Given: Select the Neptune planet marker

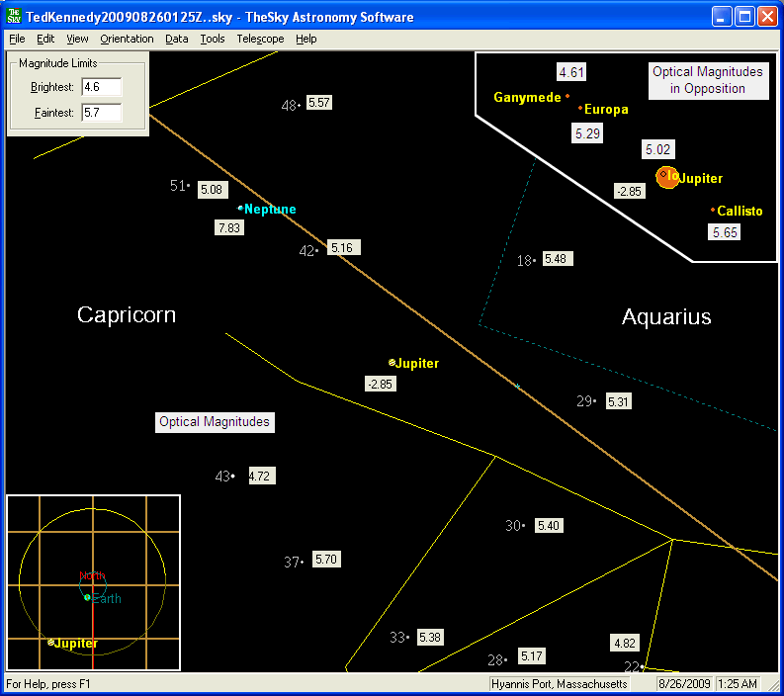Looking at the screenshot, I should 240,209.
